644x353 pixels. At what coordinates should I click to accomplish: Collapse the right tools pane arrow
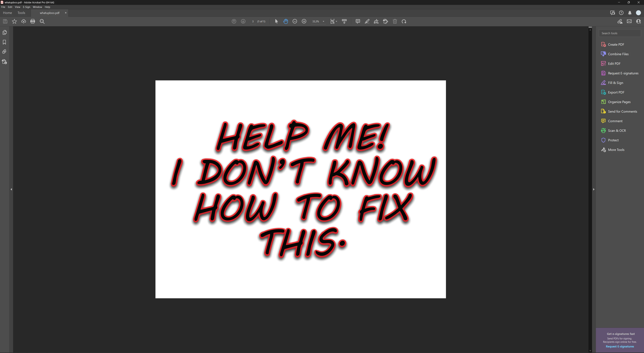[594, 189]
